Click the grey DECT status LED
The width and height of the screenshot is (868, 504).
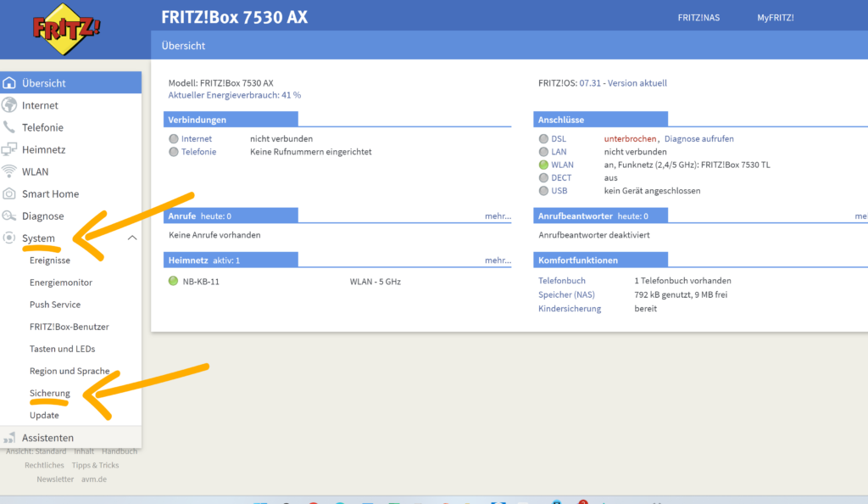543,178
